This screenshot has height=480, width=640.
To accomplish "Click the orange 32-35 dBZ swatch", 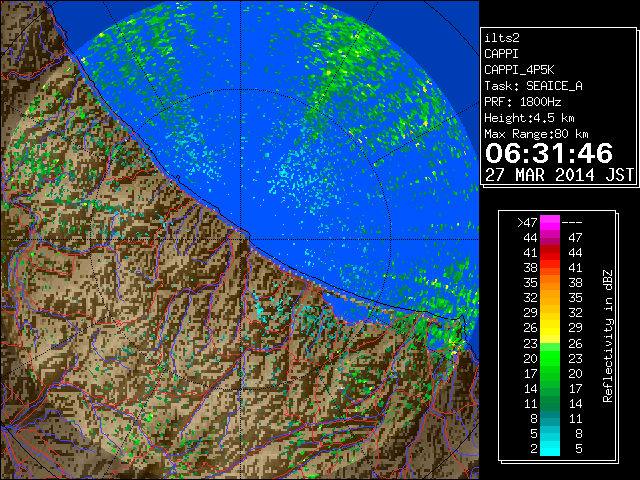I will pos(550,298).
